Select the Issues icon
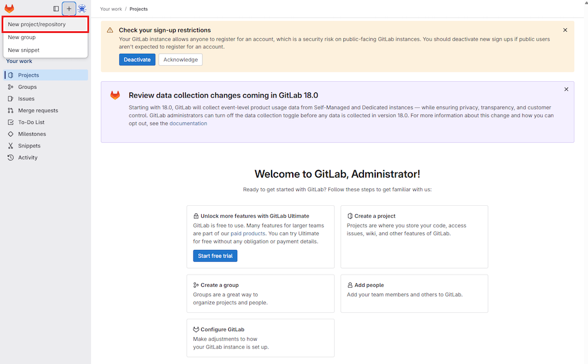The image size is (588, 364). click(x=11, y=98)
